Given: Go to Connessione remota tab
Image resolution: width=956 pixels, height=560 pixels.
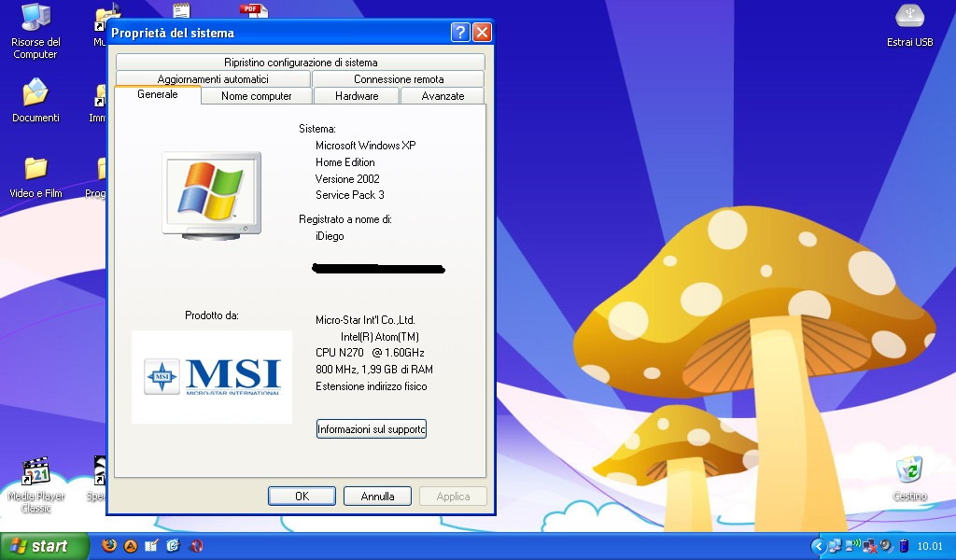Looking at the screenshot, I should click(399, 79).
